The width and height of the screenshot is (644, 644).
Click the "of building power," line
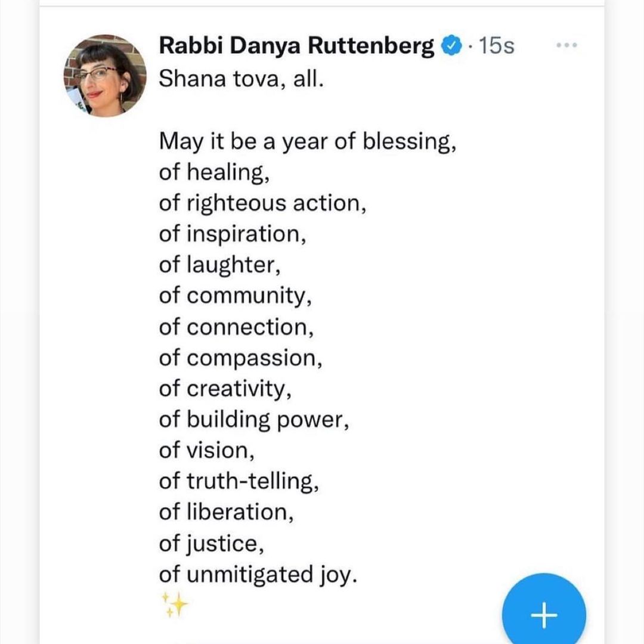coord(254,420)
